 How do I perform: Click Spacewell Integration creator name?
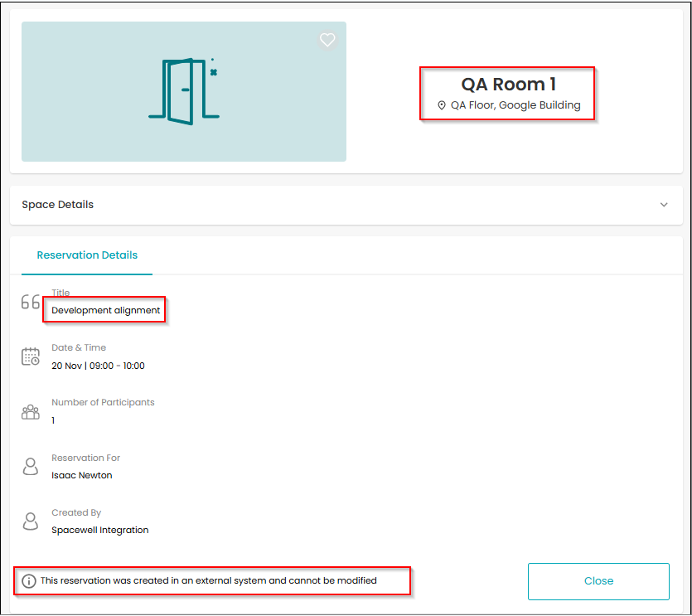click(x=99, y=530)
